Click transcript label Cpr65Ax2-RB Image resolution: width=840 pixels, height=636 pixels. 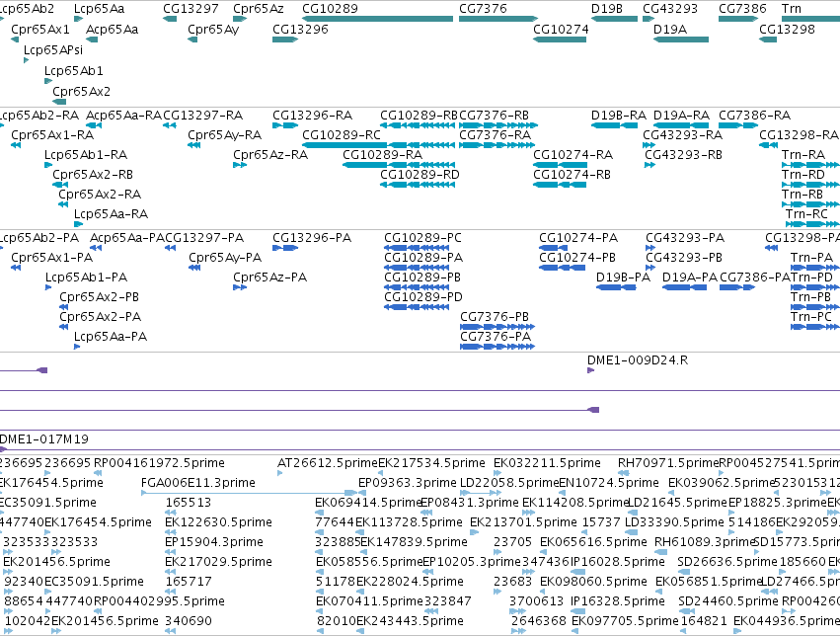pyautogui.click(x=93, y=175)
